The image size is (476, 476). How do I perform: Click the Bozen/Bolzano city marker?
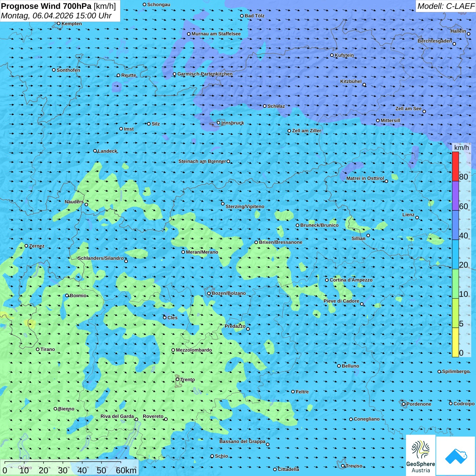(x=209, y=293)
